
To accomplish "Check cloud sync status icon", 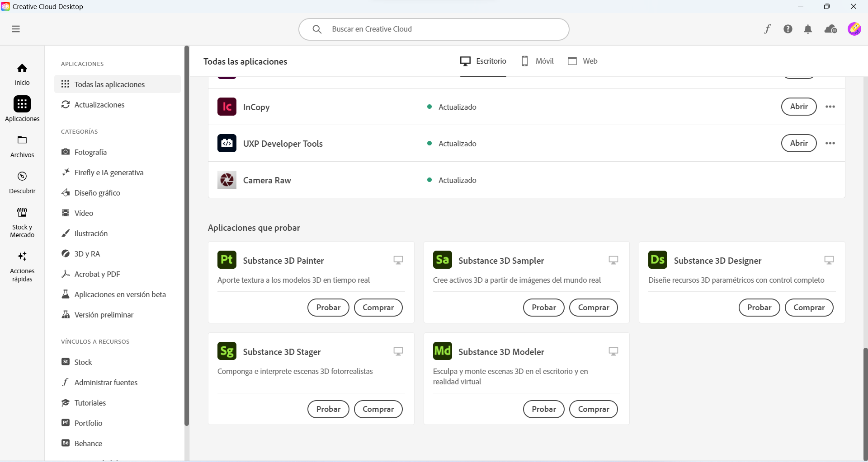I will click(x=830, y=29).
